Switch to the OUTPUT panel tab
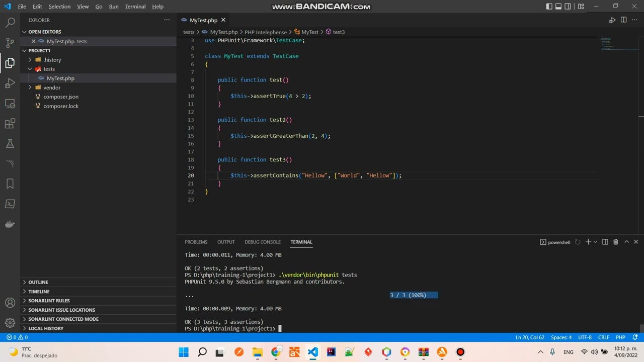This screenshot has height=362, width=644. pyautogui.click(x=226, y=242)
